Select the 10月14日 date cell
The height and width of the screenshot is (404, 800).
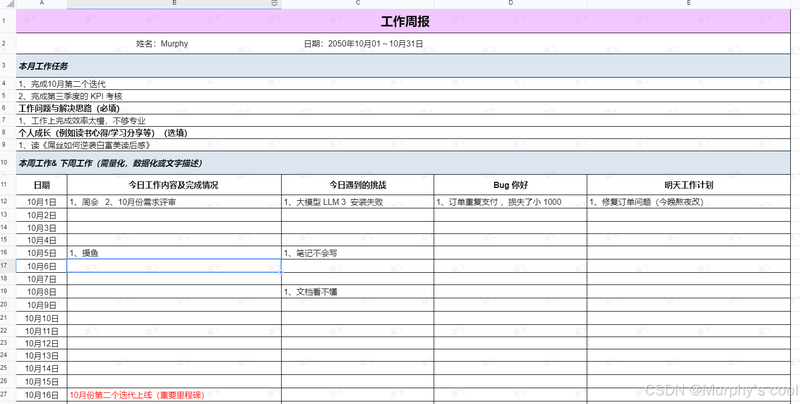pyautogui.click(x=41, y=369)
